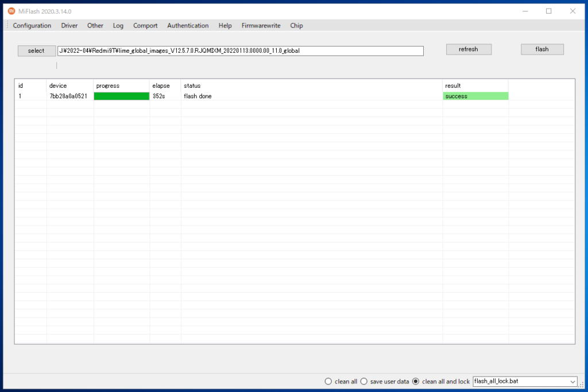Select the 'save user data' option
The height and width of the screenshot is (392, 588).
[363, 381]
